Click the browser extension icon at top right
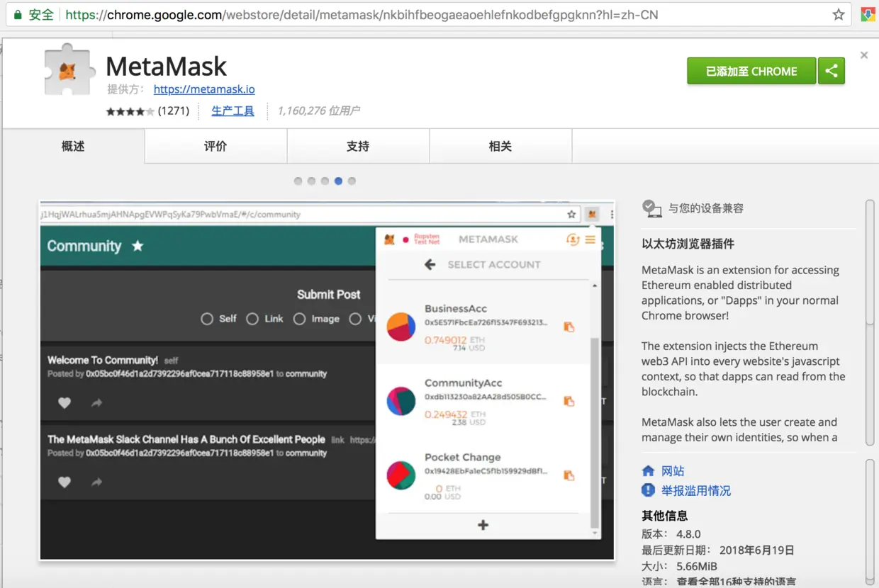 coord(868,14)
